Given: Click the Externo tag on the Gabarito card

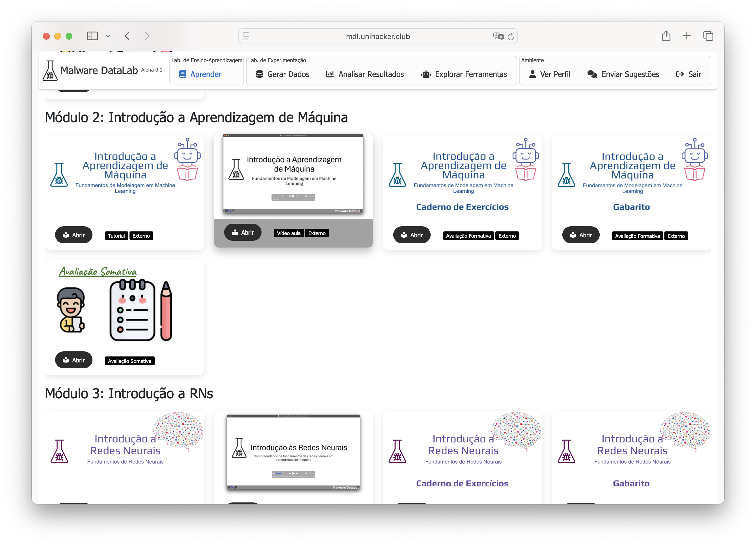Looking at the screenshot, I should click(x=676, y=236).
